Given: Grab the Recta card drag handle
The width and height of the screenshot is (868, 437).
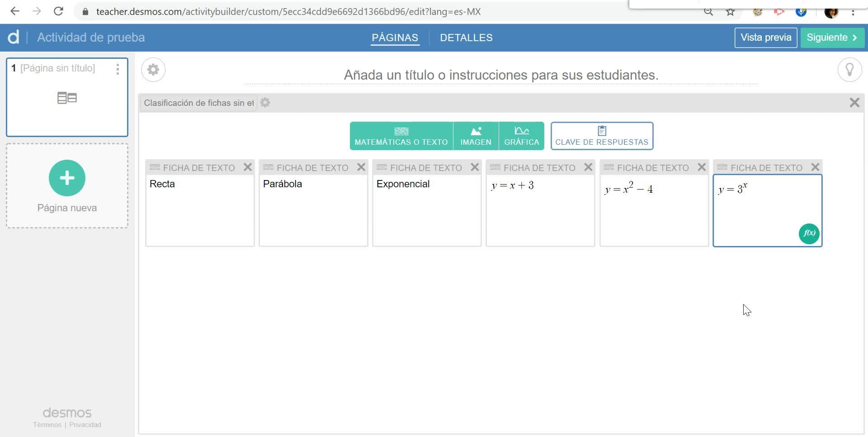Looking at the screenshot, I should [155, 167].
